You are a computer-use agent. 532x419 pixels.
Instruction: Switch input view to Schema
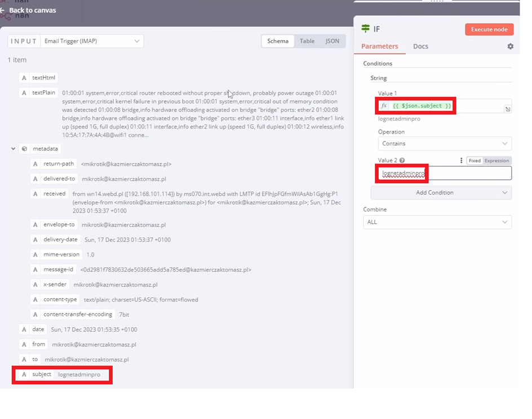click(277, 41)
